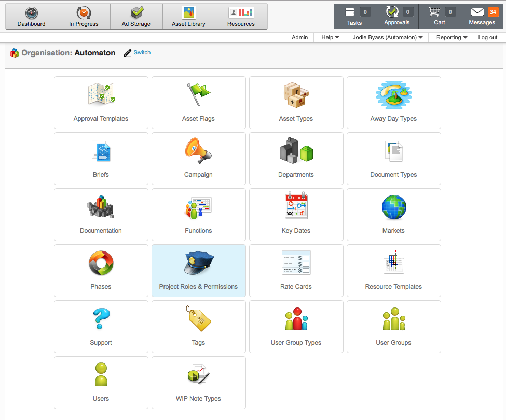Switch to the Dashboard tab

(31, 17)
